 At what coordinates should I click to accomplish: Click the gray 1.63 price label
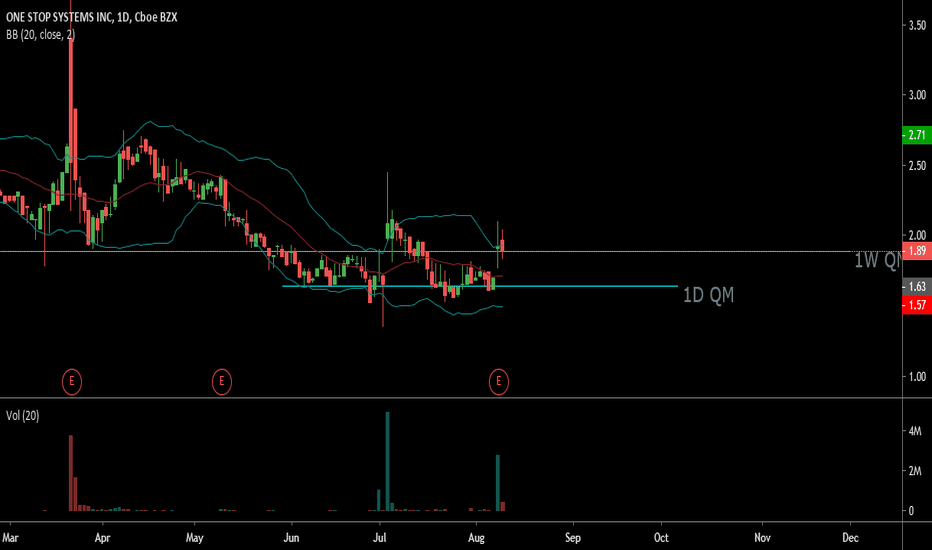point(917,287)
